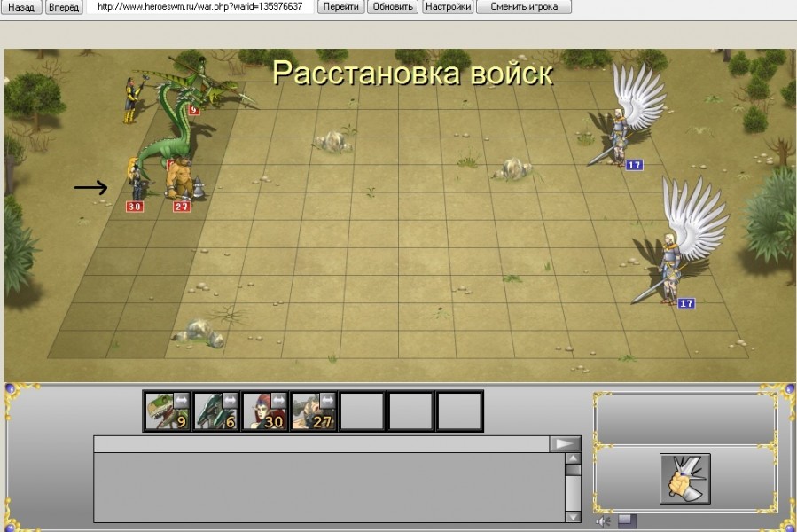Click the chat log scroll-up arrow
The width and height of the screenshot is (797, 532).
click(x=573, y=458)
